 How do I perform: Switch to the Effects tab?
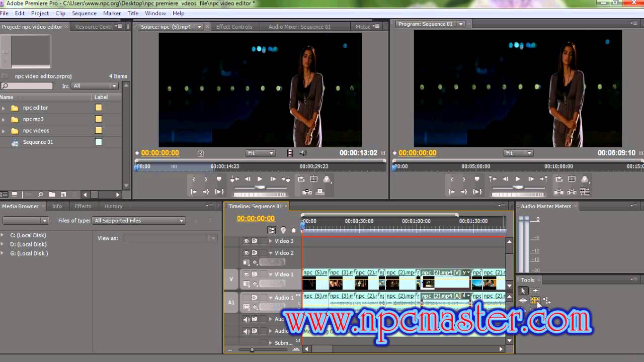(x=83, y=206)
